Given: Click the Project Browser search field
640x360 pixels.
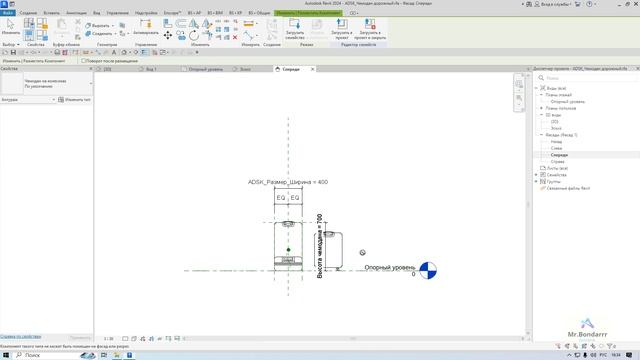Looking at the screenshot, I should click(x=587, y=78).
